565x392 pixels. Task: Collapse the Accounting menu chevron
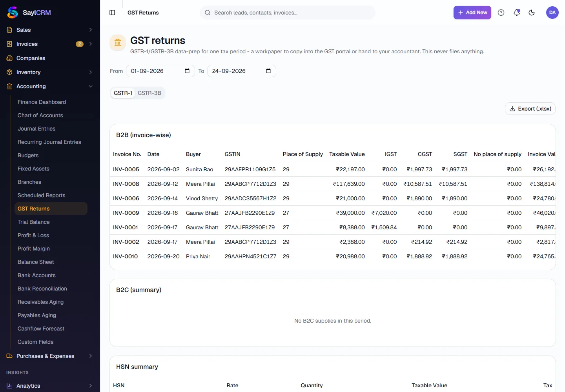[x=91, y=86]
